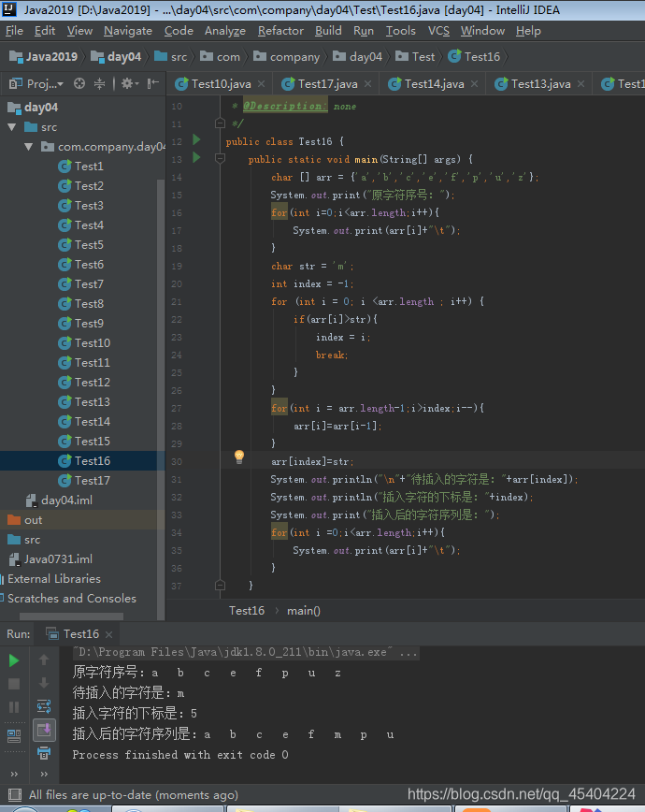Click main() in editor breadcrumb bar
Image resolution: width=645 pixels, height=812 pixels.
click(304, 611)
